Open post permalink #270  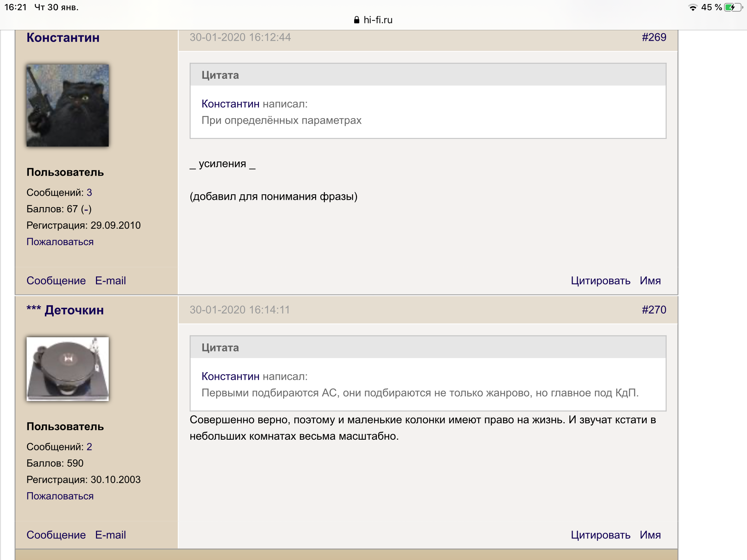pyautogui.click(x=654, y=310)
